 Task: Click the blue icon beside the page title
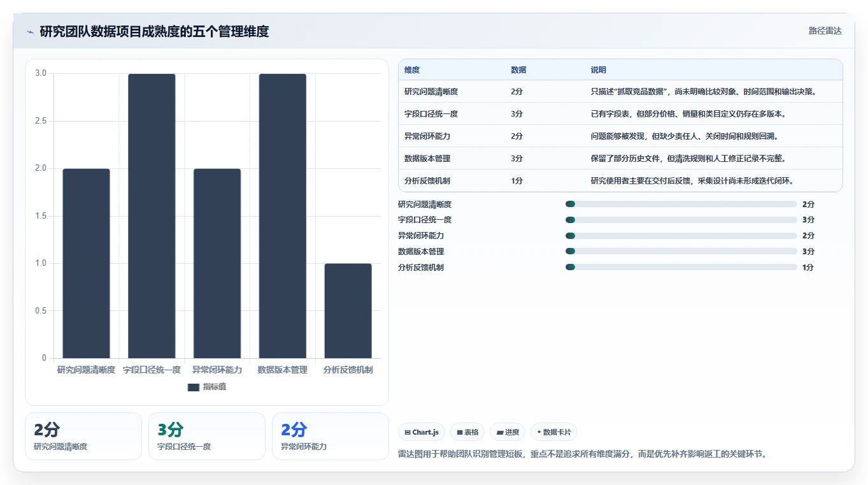coord(30,32)
